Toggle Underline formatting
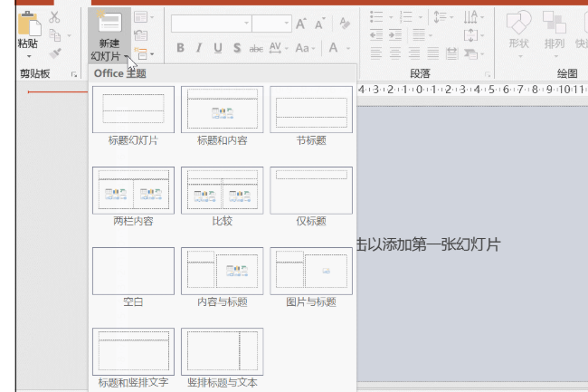 (x=217, y=48)
